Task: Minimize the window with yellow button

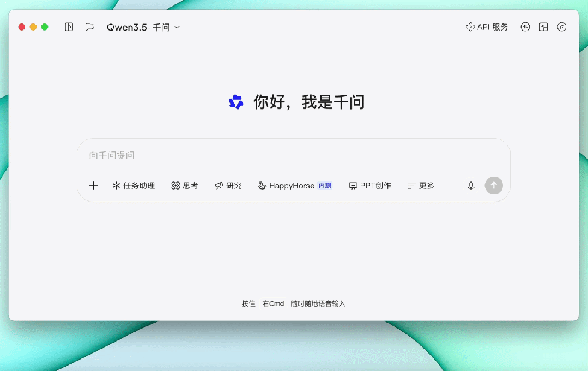Action: (33, 27)
